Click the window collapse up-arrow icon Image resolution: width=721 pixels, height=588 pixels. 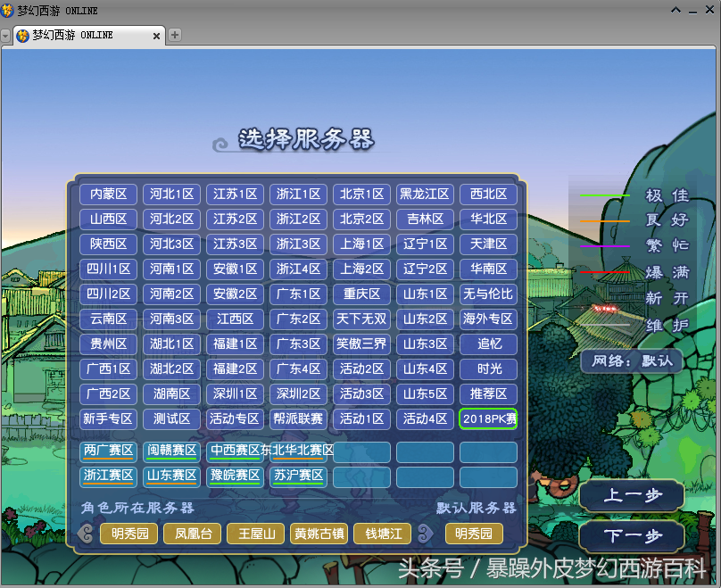676,10
